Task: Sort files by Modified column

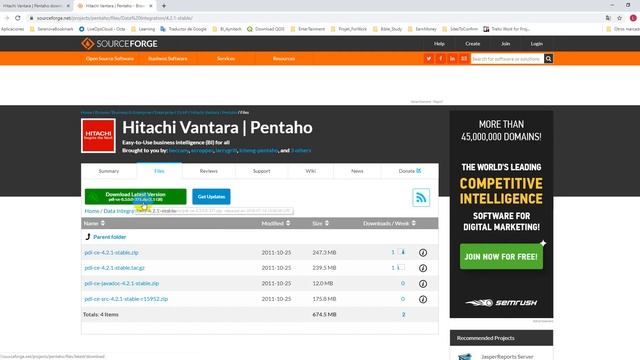Action: point(276,223)
